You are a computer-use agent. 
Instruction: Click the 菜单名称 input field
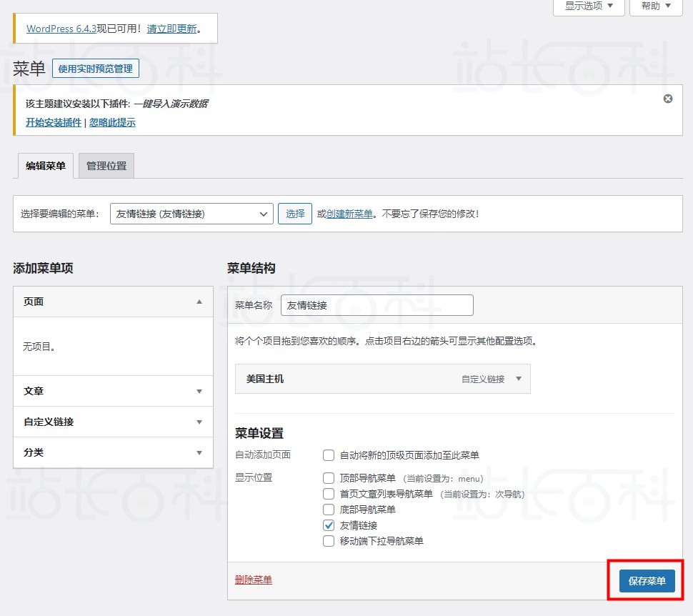(377, 305)
